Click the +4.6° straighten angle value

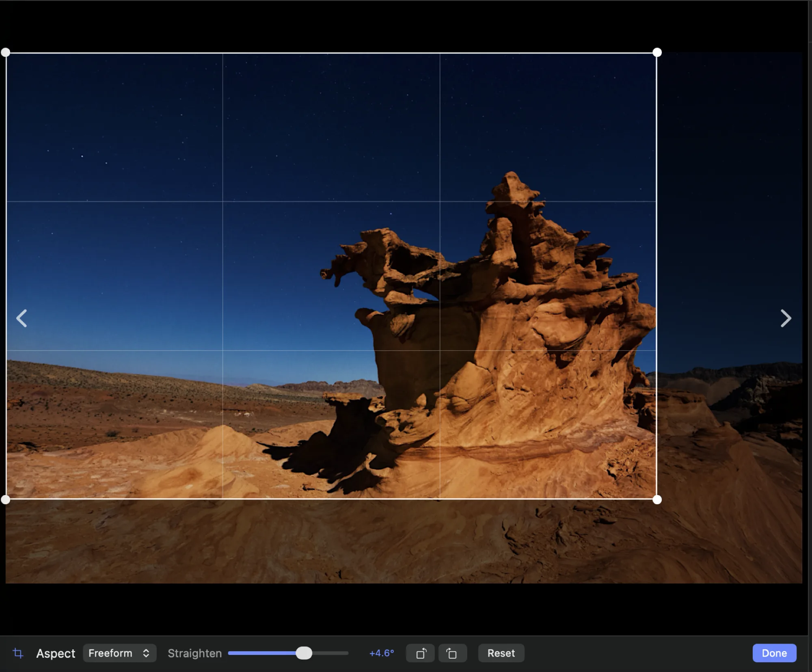[x=382, y=653]
